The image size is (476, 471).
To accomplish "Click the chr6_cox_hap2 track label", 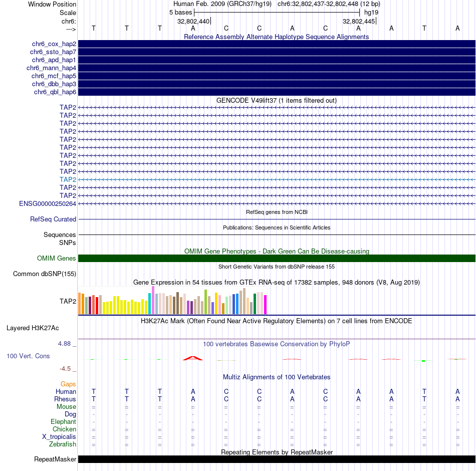I will pyautogui.click(x=54, y=44).
